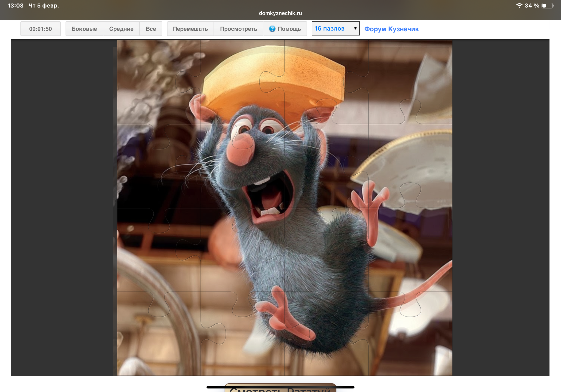
Task: Tap the battery indicator icon
Action: (548, 5)
